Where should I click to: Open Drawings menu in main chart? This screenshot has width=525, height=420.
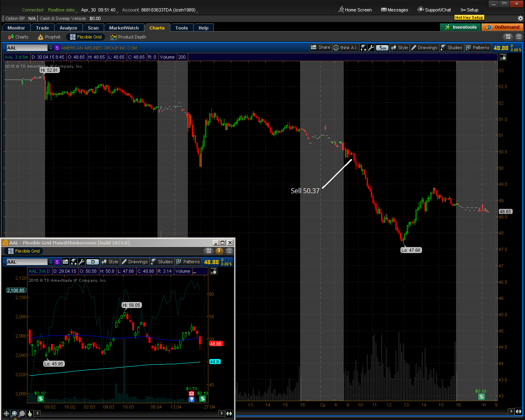[x=424, y=48]
